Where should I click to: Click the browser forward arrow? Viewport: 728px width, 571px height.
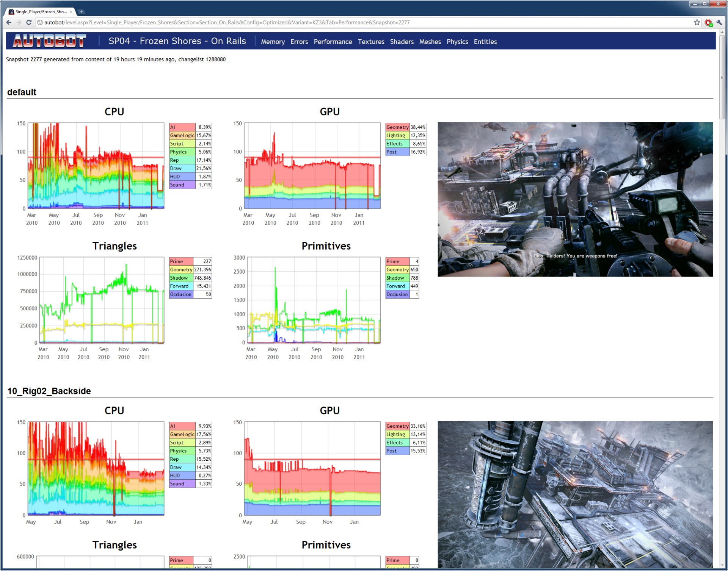19,22
